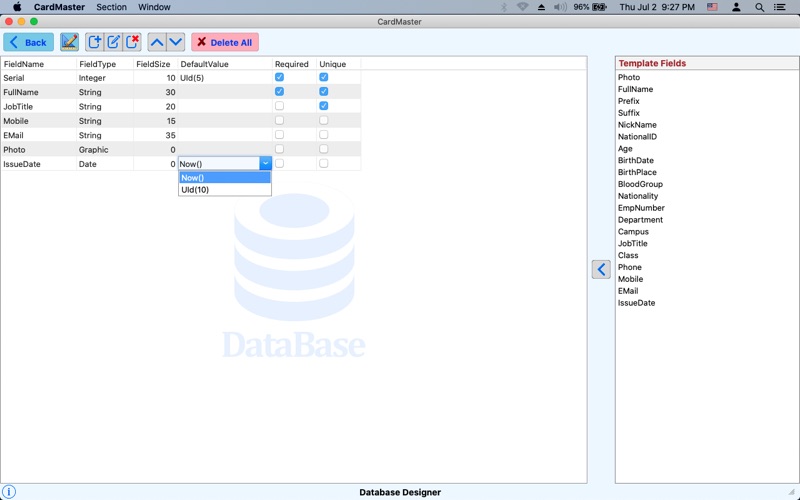Screen dimensions: 800x500
Task: Open the Notification Center list icon
Action: [780, 7]
